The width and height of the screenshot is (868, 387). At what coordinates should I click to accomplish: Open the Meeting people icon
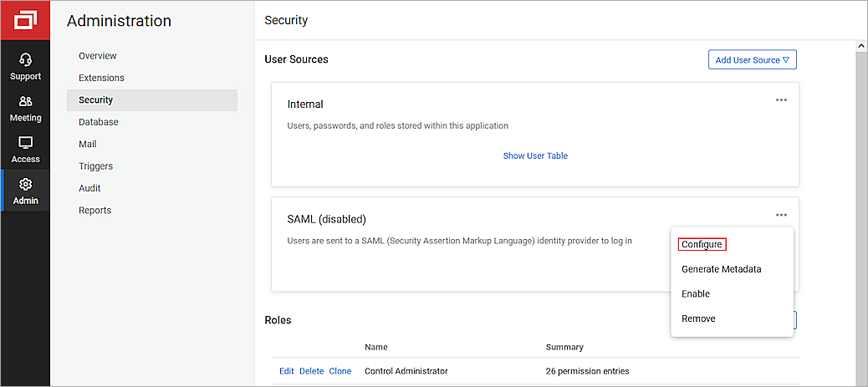[x=25, y=101]
